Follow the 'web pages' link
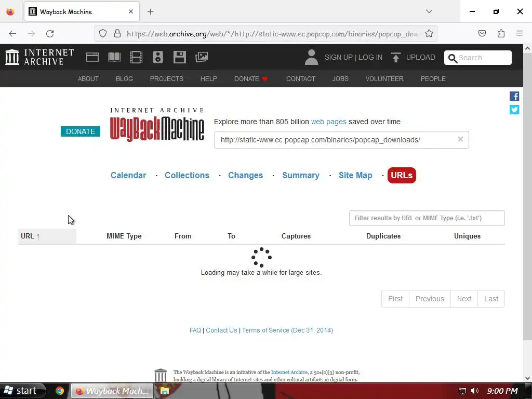This screenshot has width=532, height=399. tap(328, 122)
